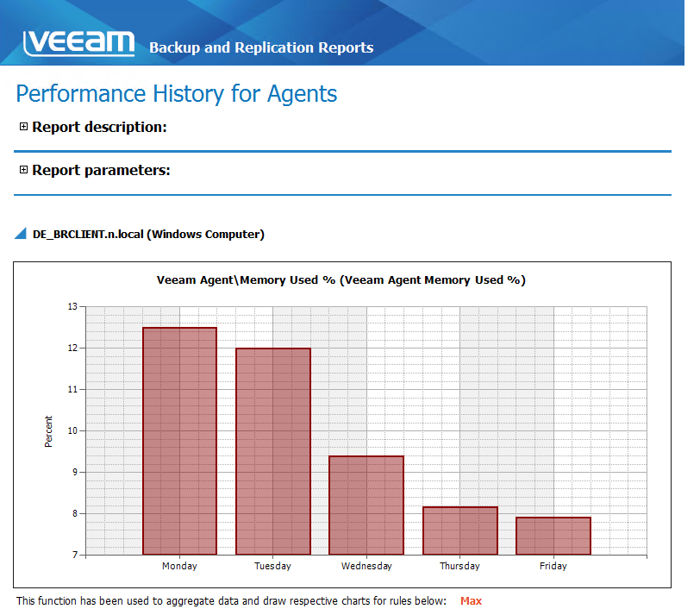The image size is (700, 609).
Task: Click the 'Thursday' axis label
Action: [x=459, y=566]
